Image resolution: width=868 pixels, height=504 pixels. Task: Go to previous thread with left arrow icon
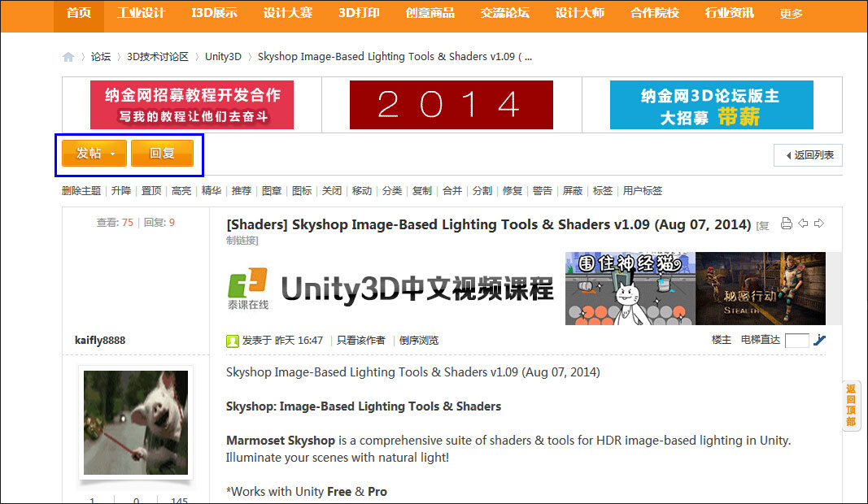click(803, 224)
